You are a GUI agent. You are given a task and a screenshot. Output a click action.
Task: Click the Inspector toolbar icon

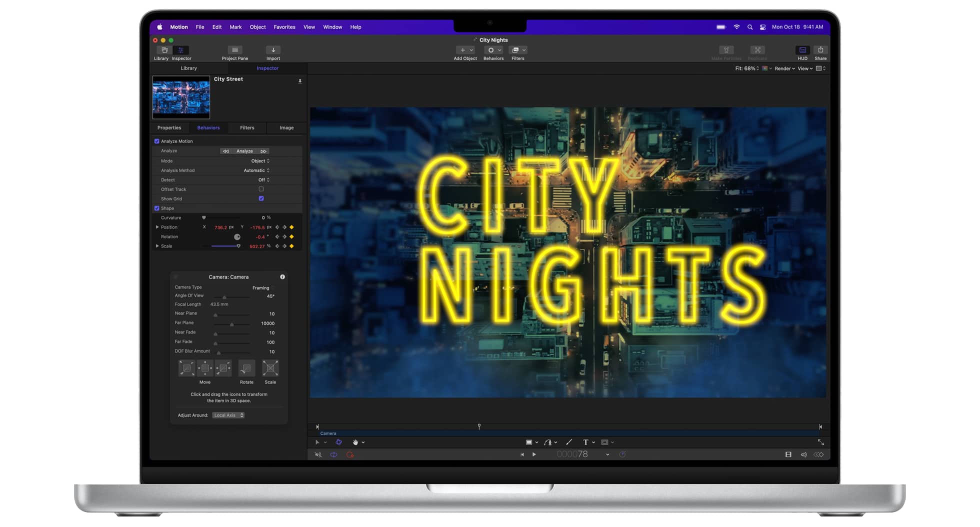180,50
